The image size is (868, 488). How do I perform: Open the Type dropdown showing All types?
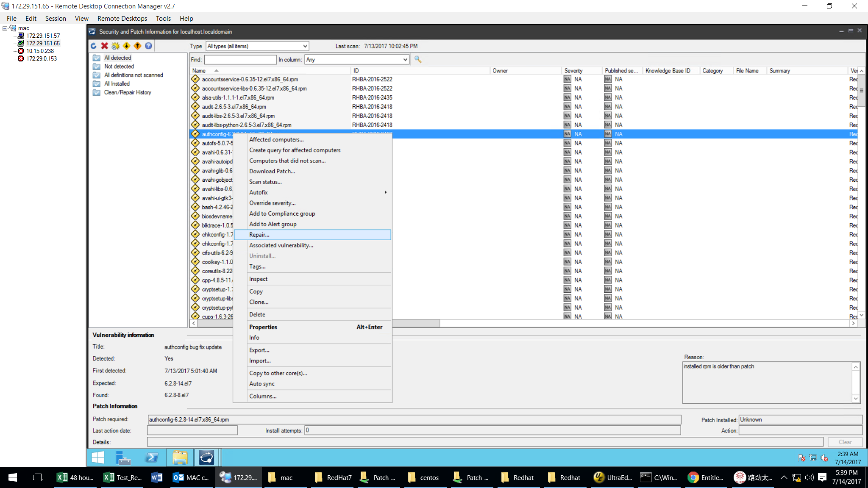[257, 46]
